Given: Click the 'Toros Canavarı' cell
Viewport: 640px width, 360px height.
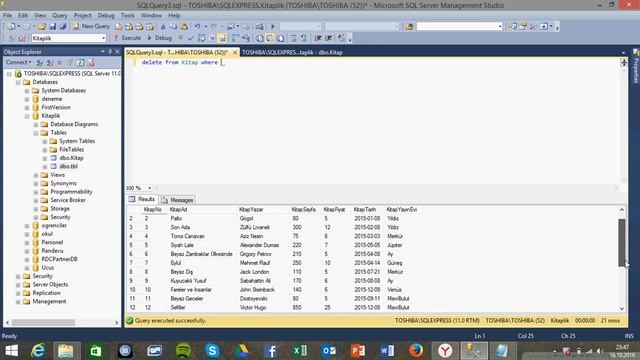Looking at the screenshot, I should tap(187, 236).
